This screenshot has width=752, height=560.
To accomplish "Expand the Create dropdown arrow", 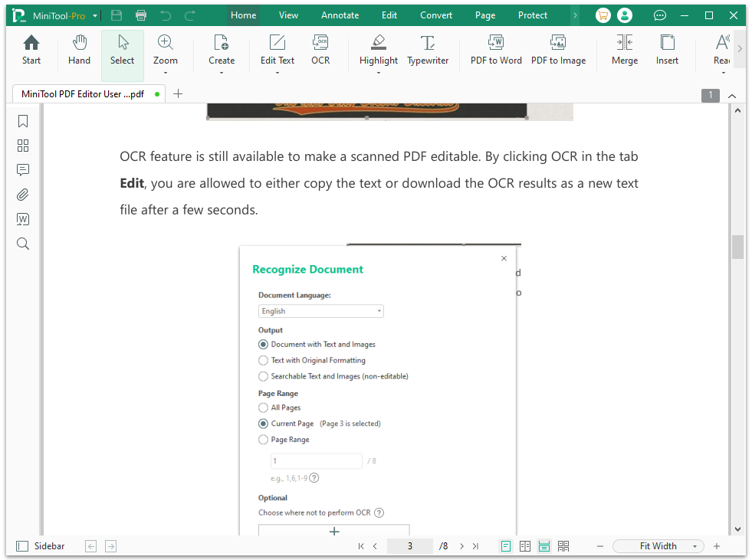I will click(x=222, y=73).
